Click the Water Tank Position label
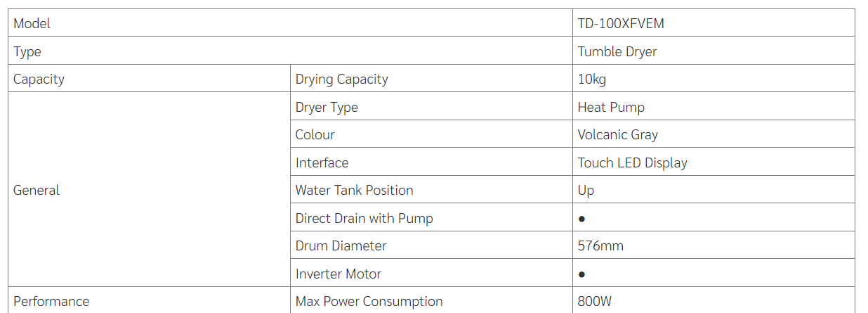 354,191
